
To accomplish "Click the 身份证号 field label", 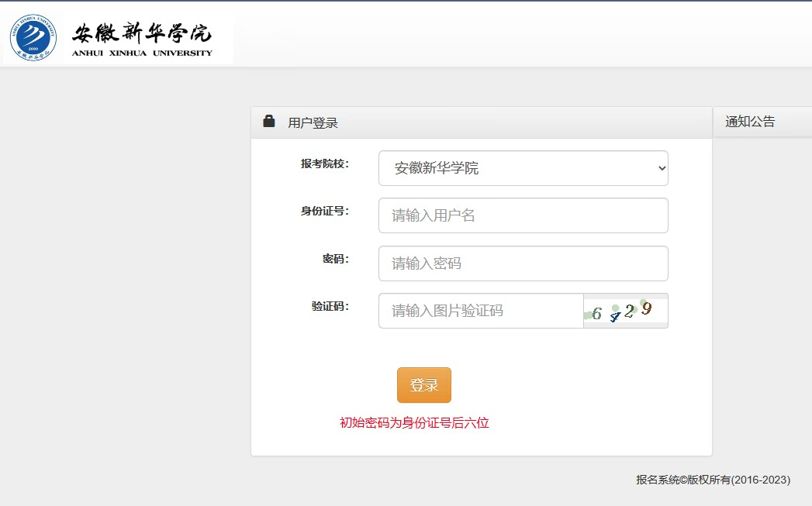I will pos(325,211).
